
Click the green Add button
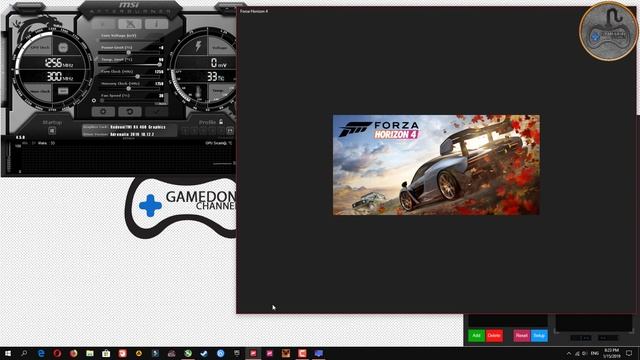pos(476,336)
